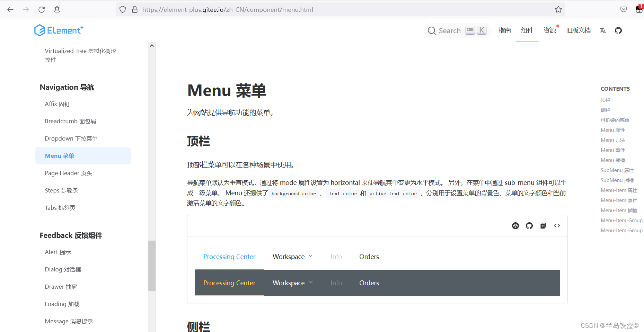This screenshot has height=332, width=644.
Task: Bookmark this page with the star icon
Action: tap(558, 9)
